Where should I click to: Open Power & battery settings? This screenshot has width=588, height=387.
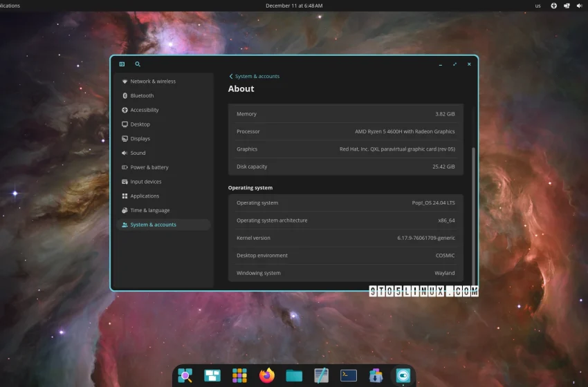pos(163,167)
